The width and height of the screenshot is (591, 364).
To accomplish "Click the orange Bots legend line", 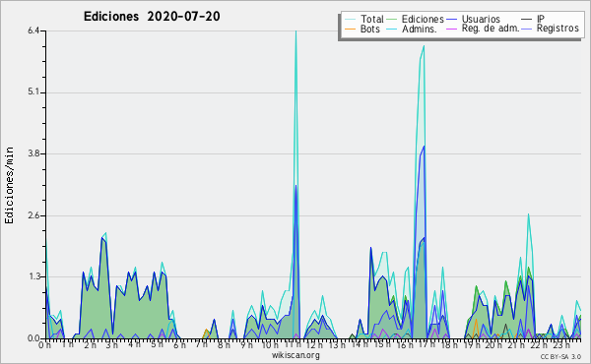I will point(350,29).
